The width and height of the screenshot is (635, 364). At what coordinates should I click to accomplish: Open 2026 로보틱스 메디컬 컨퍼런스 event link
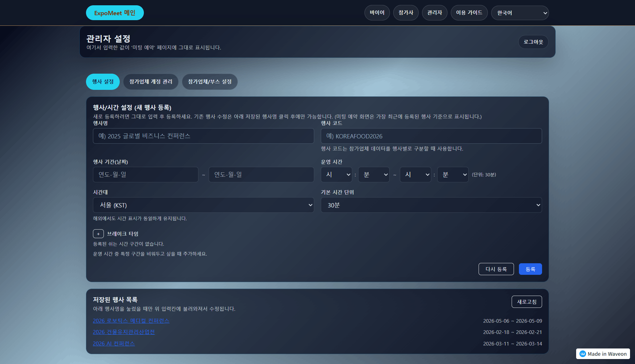131,321
